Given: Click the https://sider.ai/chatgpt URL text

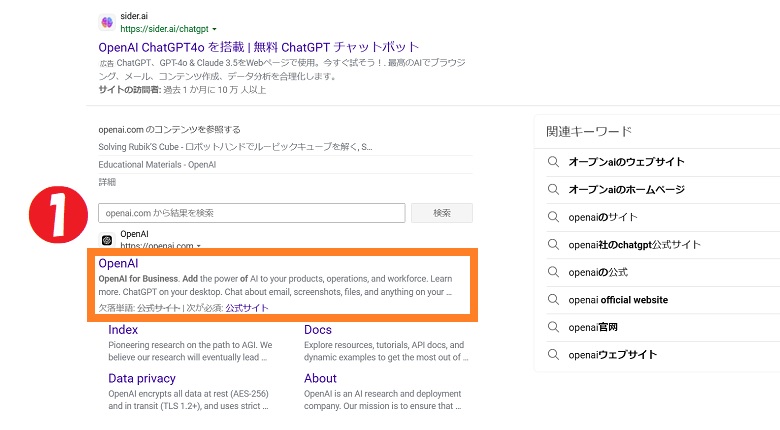Looking at the screenshot, I should 165,29.
